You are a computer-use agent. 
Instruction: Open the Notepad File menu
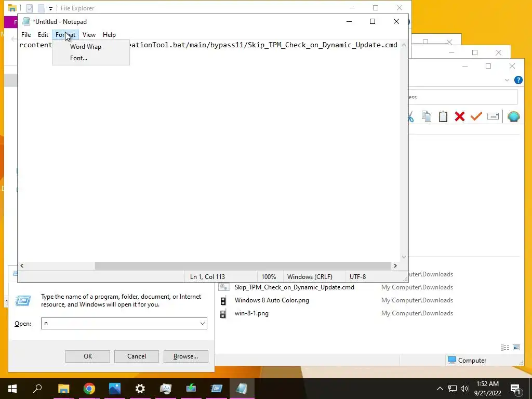(26, 35)
